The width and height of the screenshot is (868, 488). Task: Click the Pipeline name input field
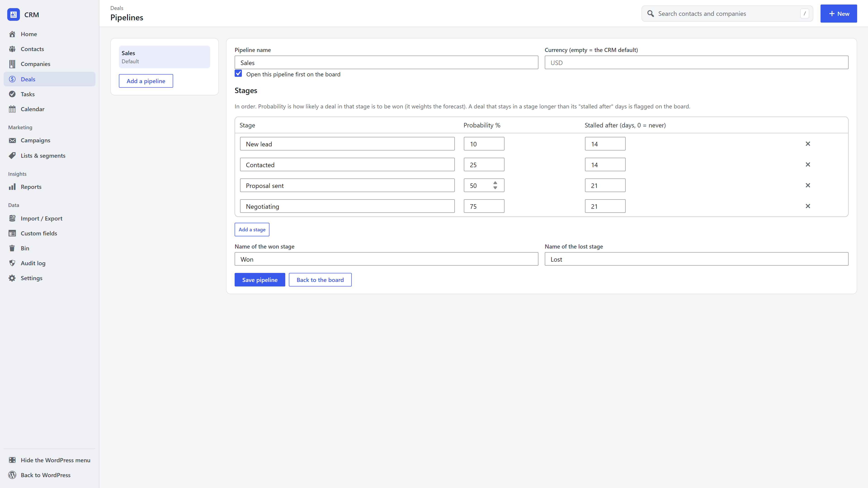coord(387,63)
